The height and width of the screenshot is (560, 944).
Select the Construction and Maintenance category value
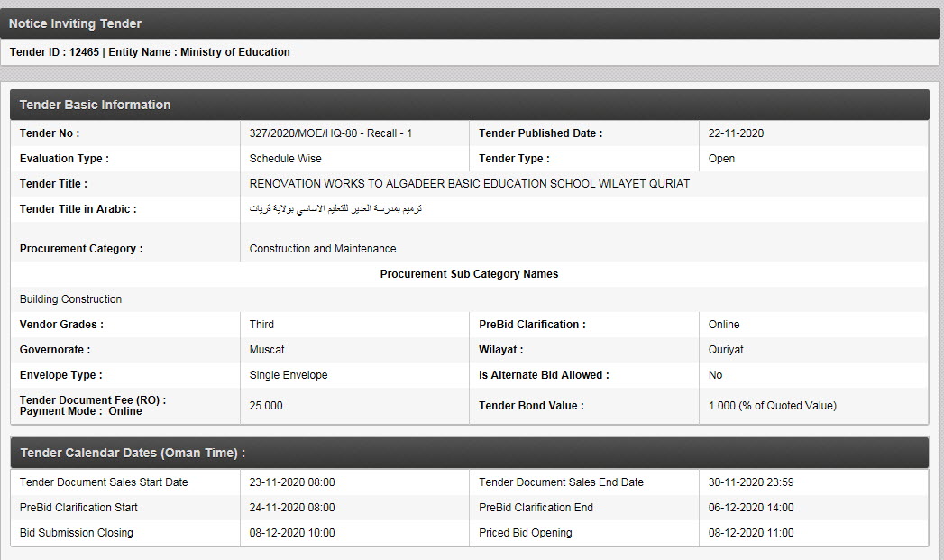click(x=322, y=249)
